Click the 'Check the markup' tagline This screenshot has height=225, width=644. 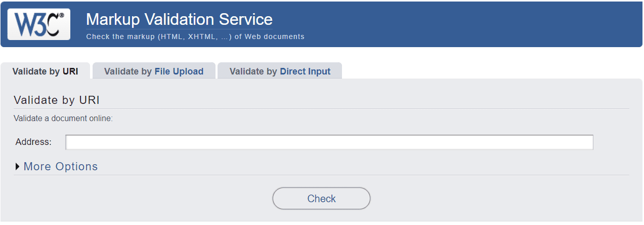(x=195, y=36)
